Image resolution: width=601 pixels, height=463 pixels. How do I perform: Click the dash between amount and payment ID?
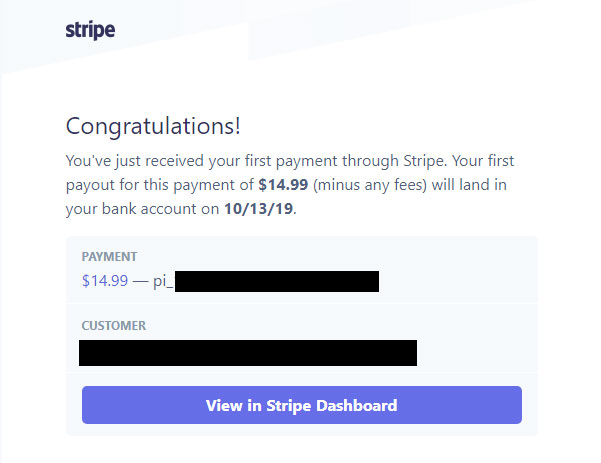click(x=140, y=282)
